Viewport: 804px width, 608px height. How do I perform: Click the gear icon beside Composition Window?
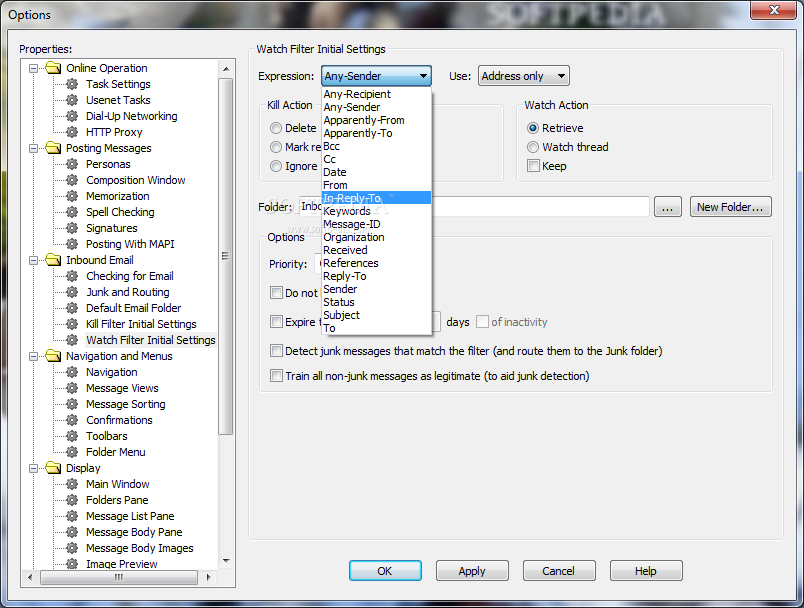coord(72,180)
